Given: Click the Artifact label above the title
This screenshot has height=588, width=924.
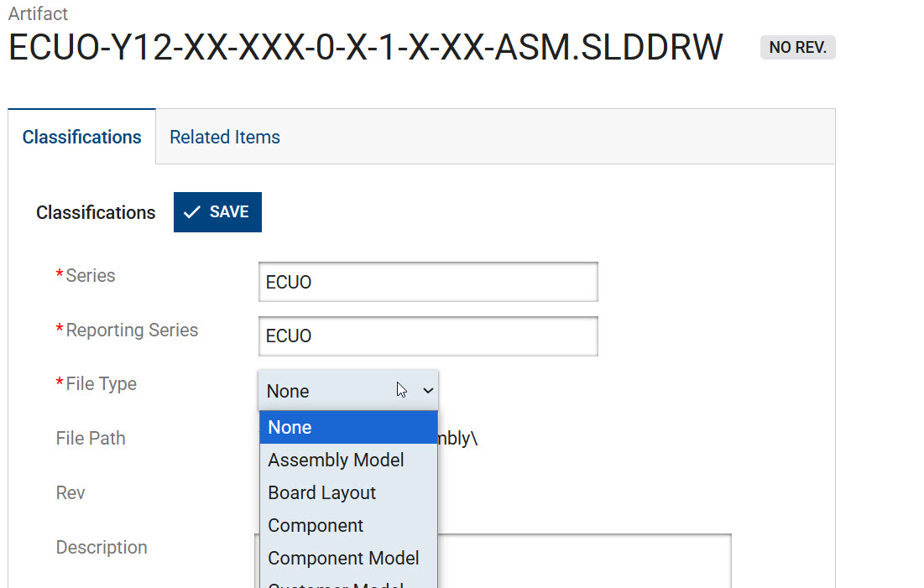Looking at the screenshot, I should (x=38, y=13).
